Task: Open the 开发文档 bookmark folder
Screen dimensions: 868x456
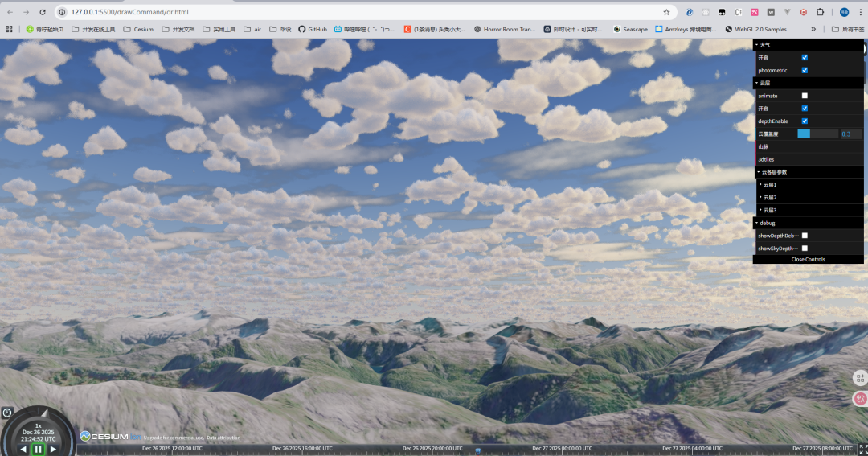Action: tap(178, 29)
